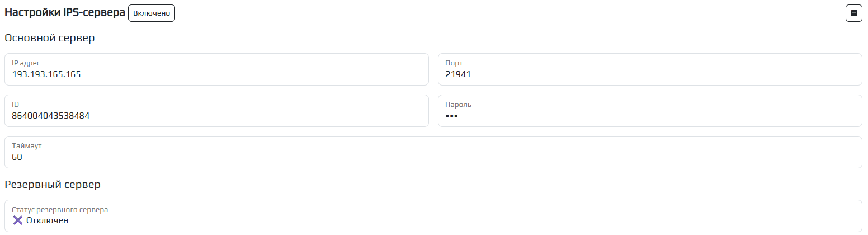Screen dimensions: 868x235
Task: Click the 'Порт' field label
Action: [454, 63]
